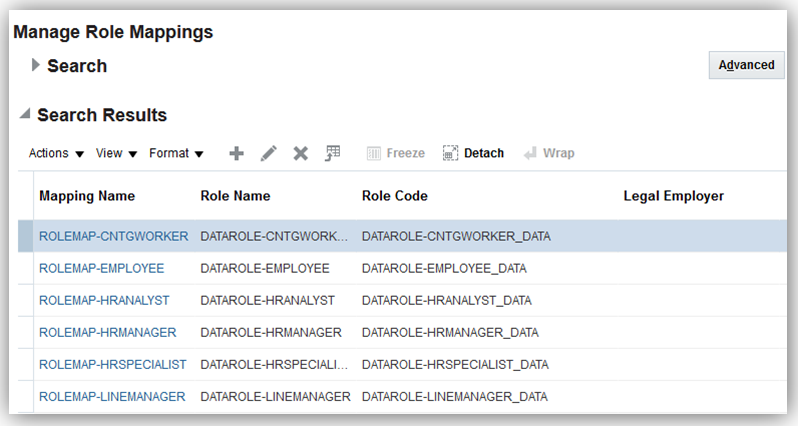Screen dimensions: 798x426
Task: Click the Wrap toolbar button
Action: [549, 153]
